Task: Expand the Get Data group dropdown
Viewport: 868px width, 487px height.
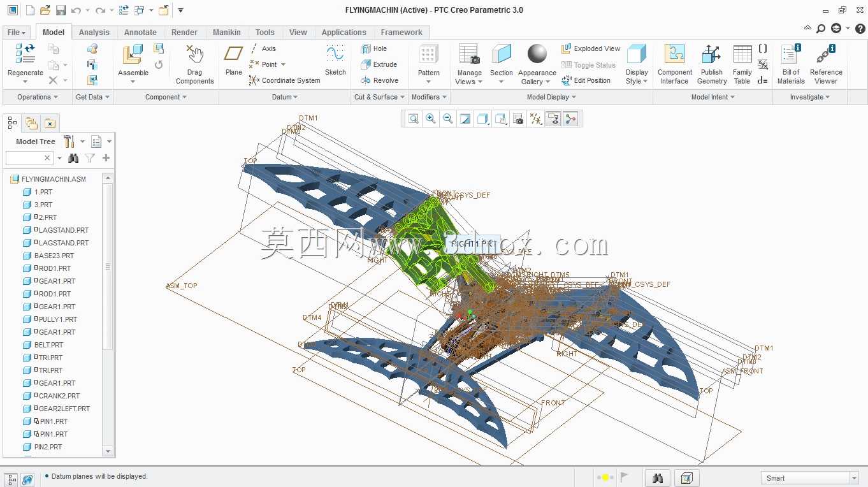Action: [x=92, y=97]
